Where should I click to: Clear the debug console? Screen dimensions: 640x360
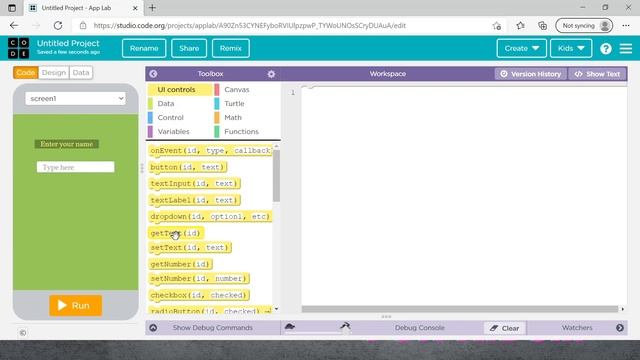click(505, 328)
